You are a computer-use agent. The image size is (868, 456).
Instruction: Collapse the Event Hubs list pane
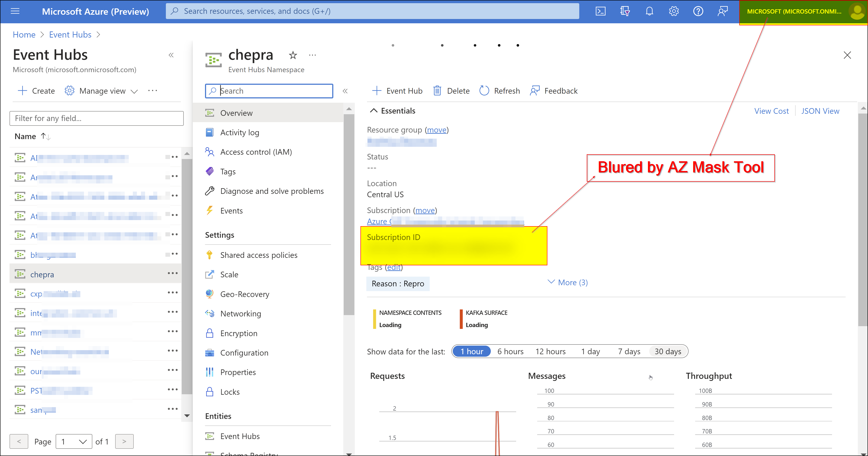[x=171, y=55]
